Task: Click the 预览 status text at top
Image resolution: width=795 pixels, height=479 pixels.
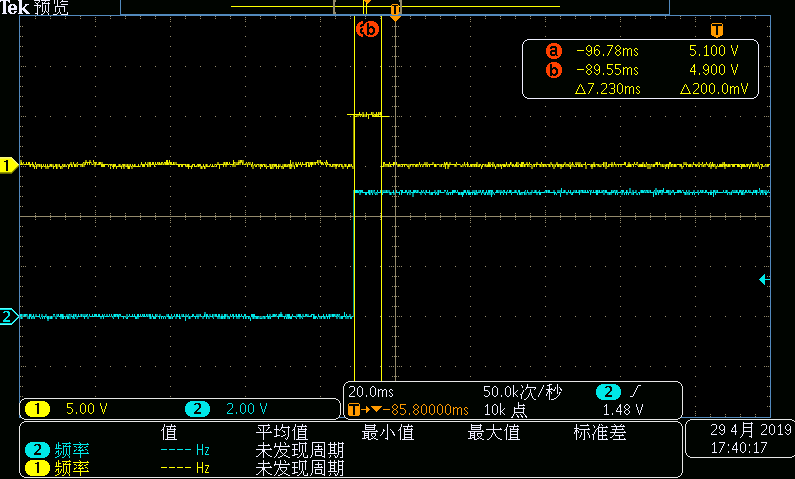Action: [x=51, y=7]
